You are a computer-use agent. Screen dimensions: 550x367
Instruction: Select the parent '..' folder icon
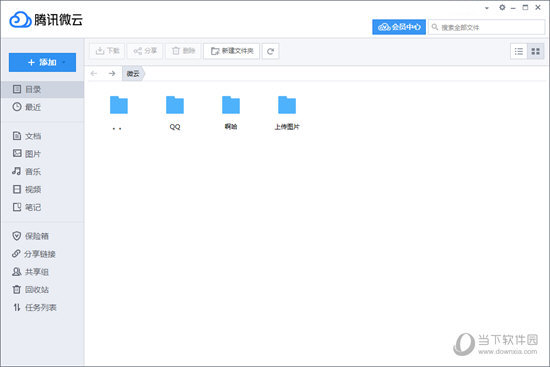pos(119,105)
